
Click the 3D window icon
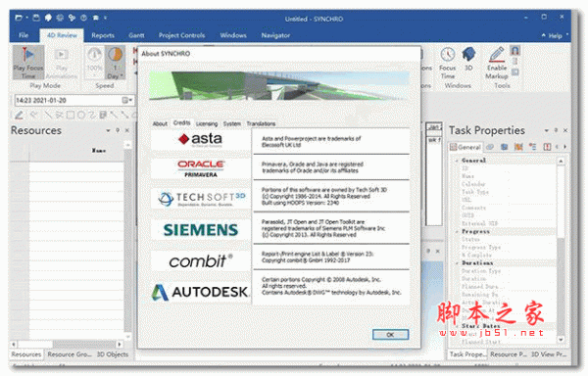point(468,59)
